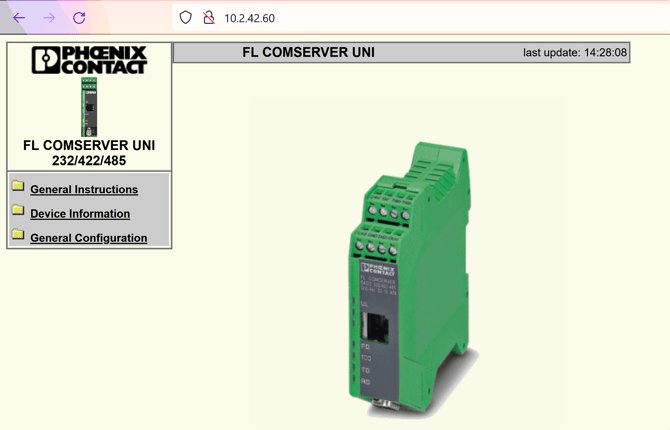The image size is (670, 430).
Task: Go back using browser back arrow
Action: (x=19, y=18)
